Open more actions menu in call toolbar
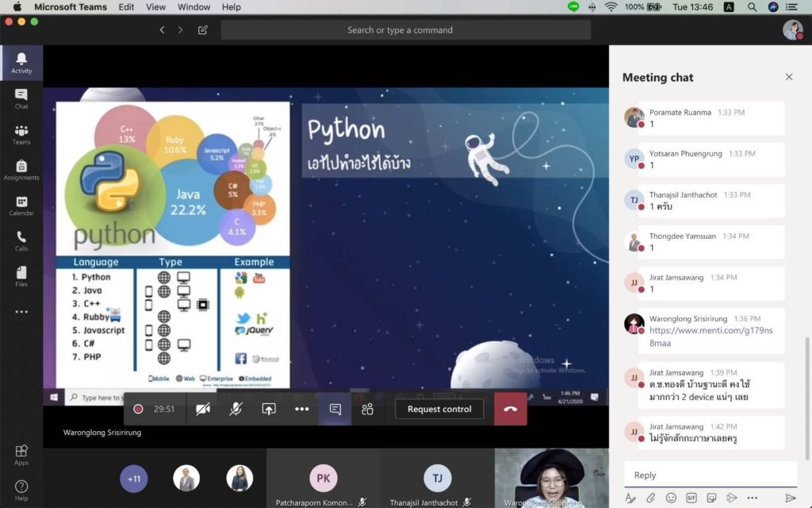The height and width of the screenshot is (508, 812). click(301, 409)
